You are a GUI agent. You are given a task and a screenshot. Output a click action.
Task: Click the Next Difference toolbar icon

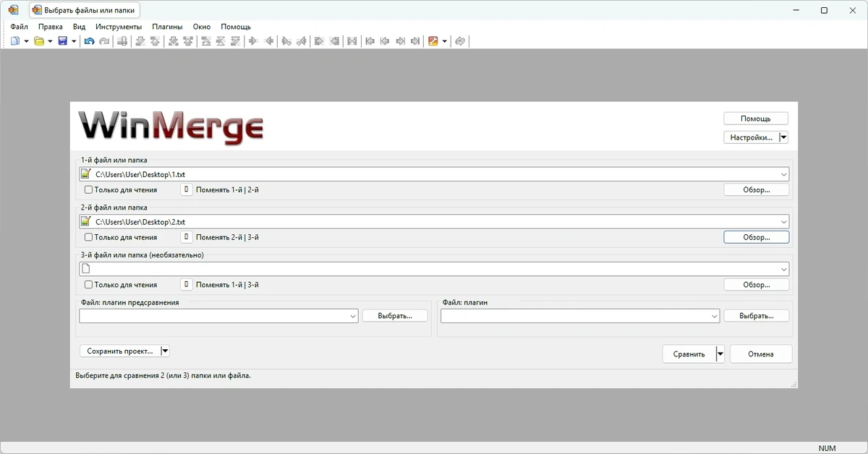click(x=140, y=41)
